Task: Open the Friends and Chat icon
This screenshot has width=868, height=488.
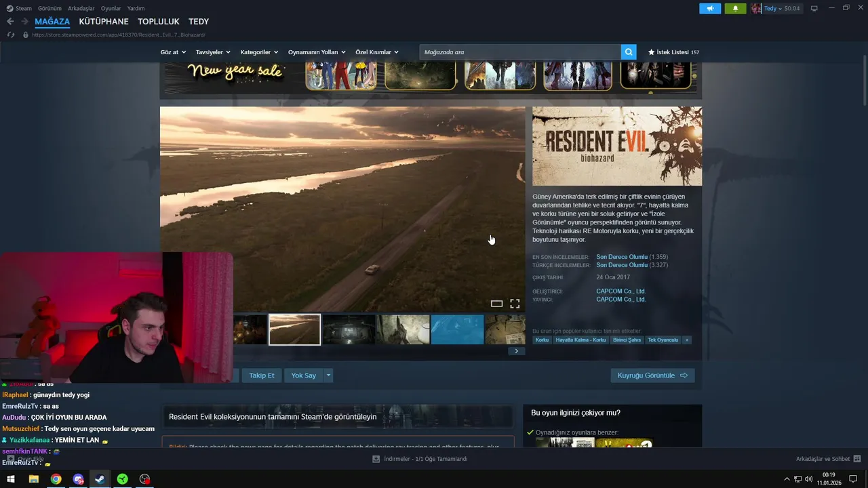Action: [x=856, y=459]
